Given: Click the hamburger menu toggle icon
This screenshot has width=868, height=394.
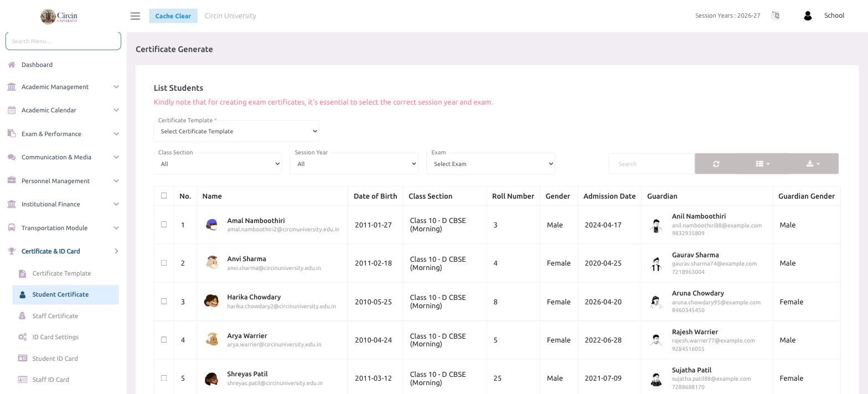Looking at the screenshot, I should point(135,16).
